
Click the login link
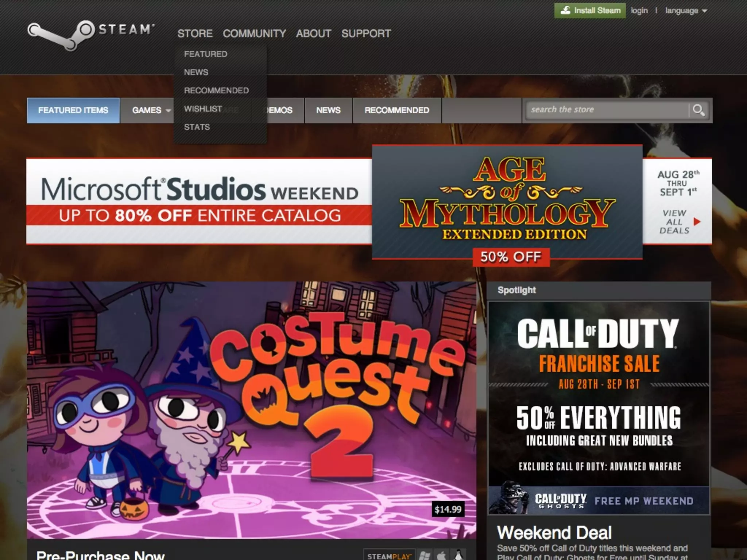639,11
